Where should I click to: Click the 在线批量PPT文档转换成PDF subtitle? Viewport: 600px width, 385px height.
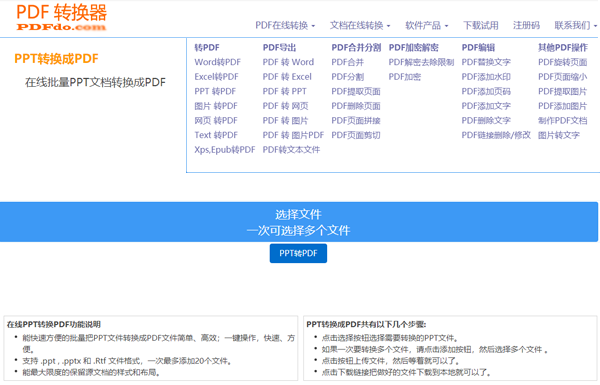95,82
